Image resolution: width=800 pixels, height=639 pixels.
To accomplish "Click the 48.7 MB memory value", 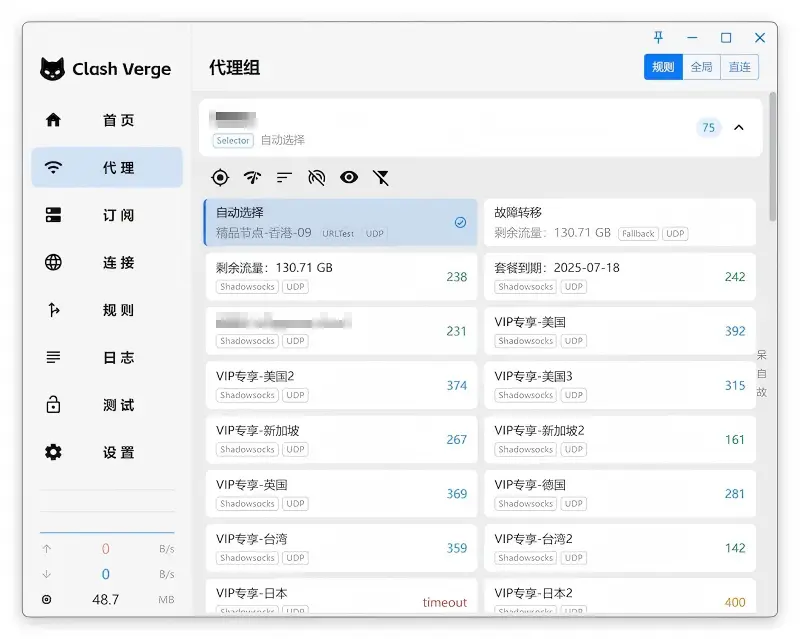I will 106,599.
